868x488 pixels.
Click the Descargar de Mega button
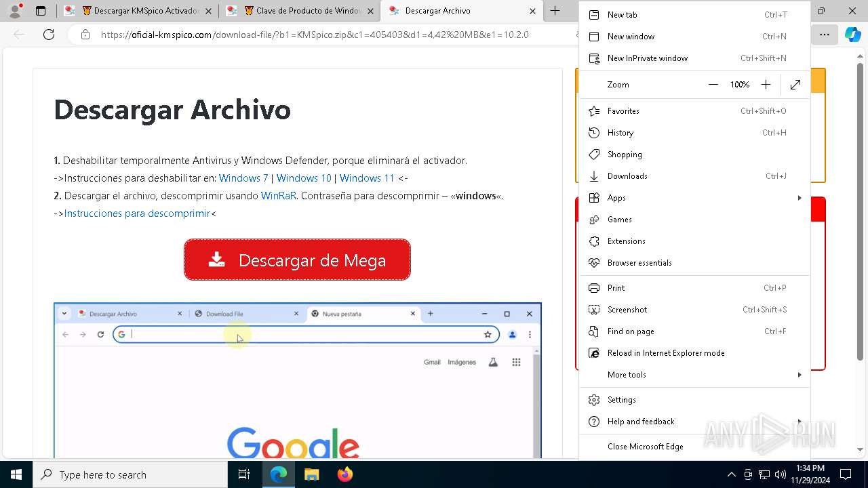coord(297,260)
